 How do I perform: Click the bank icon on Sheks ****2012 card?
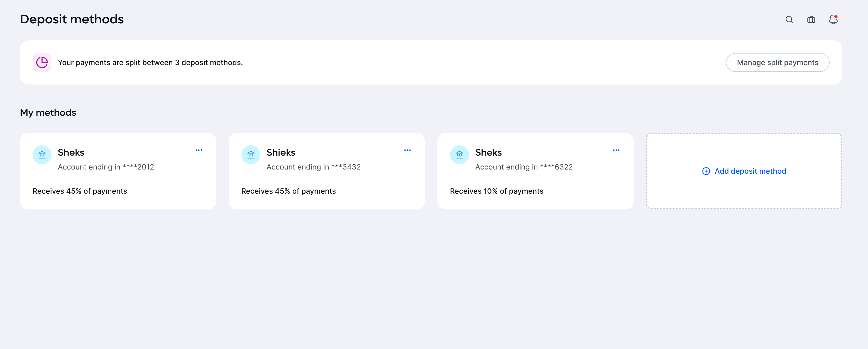[42, 155]
